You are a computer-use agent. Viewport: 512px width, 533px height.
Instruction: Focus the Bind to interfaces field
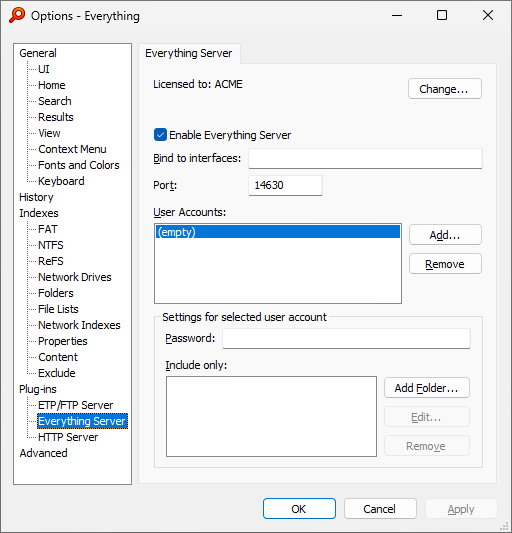[365, 158]
